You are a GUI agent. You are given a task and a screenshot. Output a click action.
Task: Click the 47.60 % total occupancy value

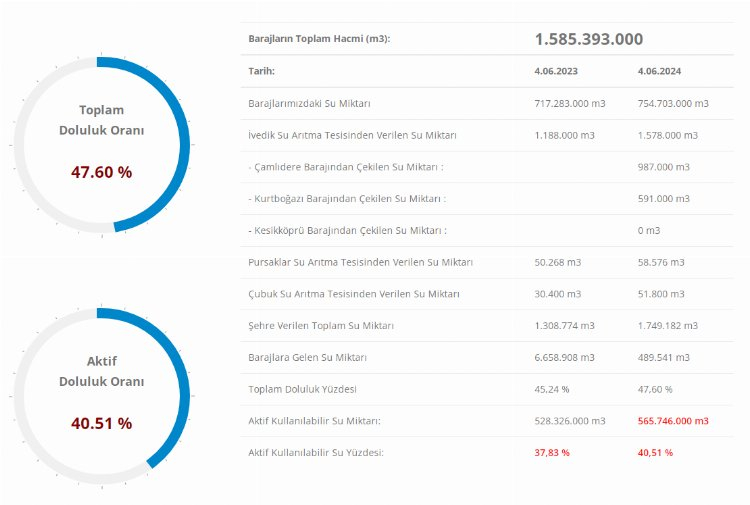coord(101,172)
